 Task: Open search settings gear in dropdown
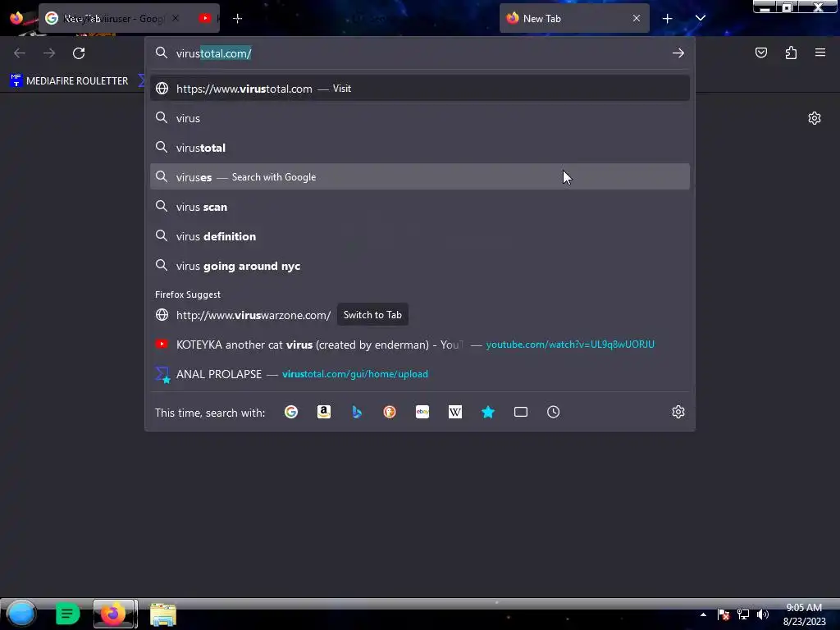[678, 412]
